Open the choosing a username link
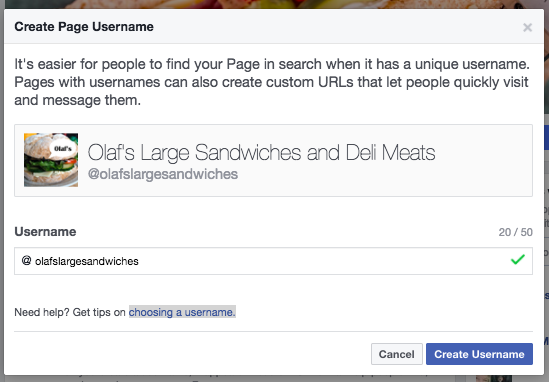This screenshot has height=382, width=549. pos(182,312)
